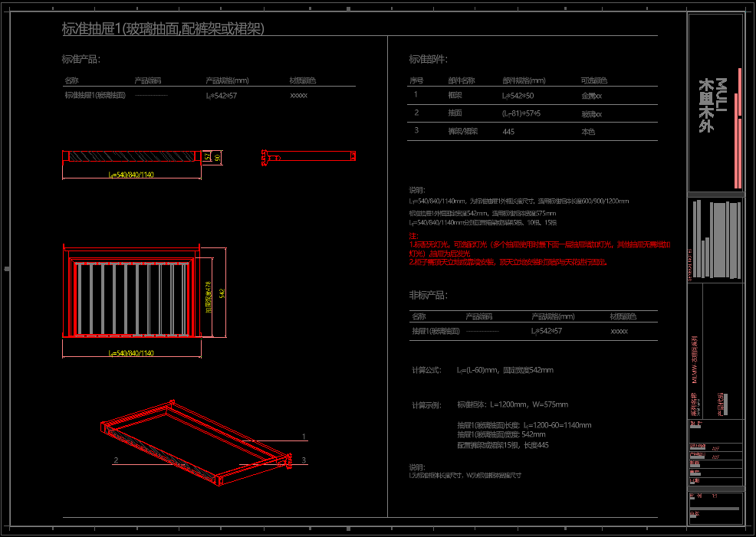Pick callout number 3 on the isometric view
Screen dimensions: 756x537
click(304, 460)
